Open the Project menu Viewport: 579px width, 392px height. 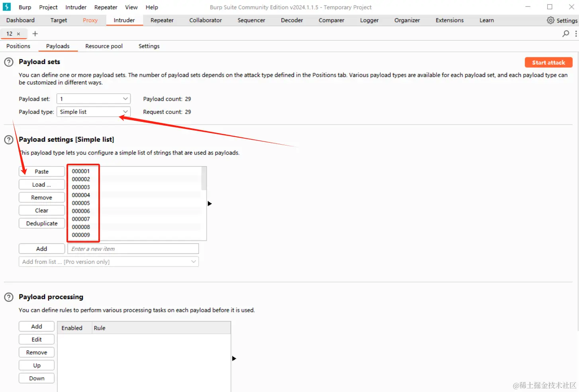click(x=48, y=7)
